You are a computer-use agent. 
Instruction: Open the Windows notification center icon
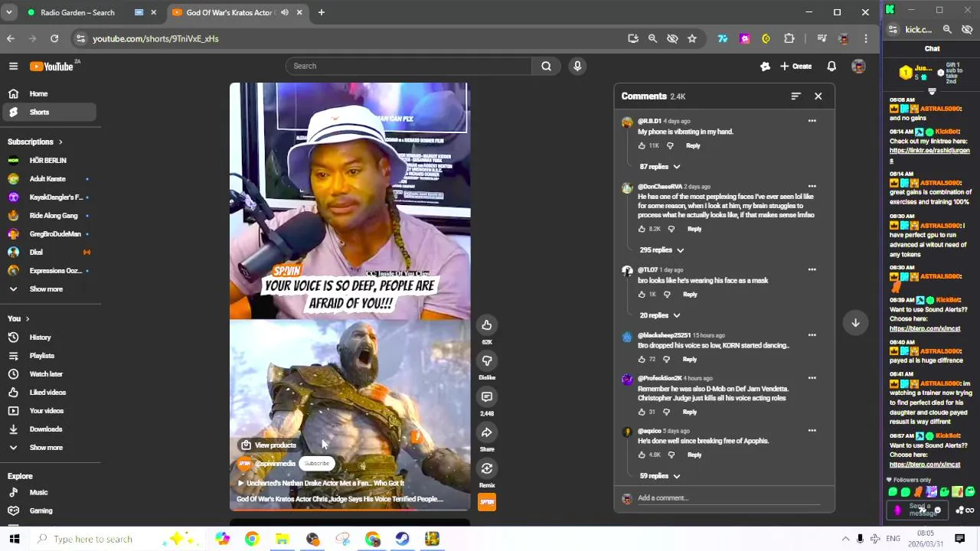click(x=959, y=539)
